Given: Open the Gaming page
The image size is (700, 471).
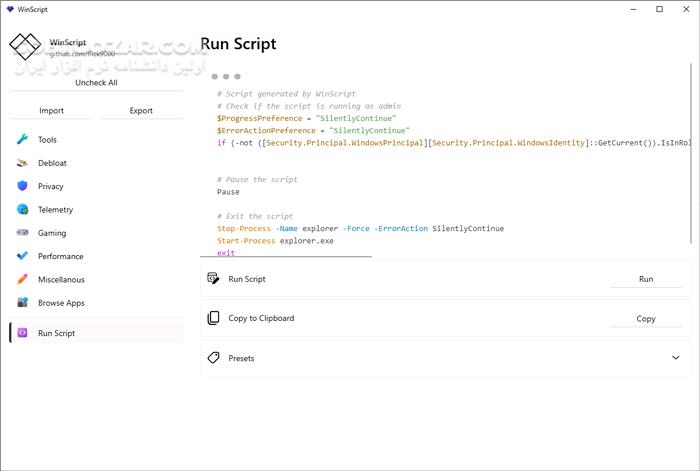Looking at the screenshot, I should pyautogui.click(x=96, y=233).
